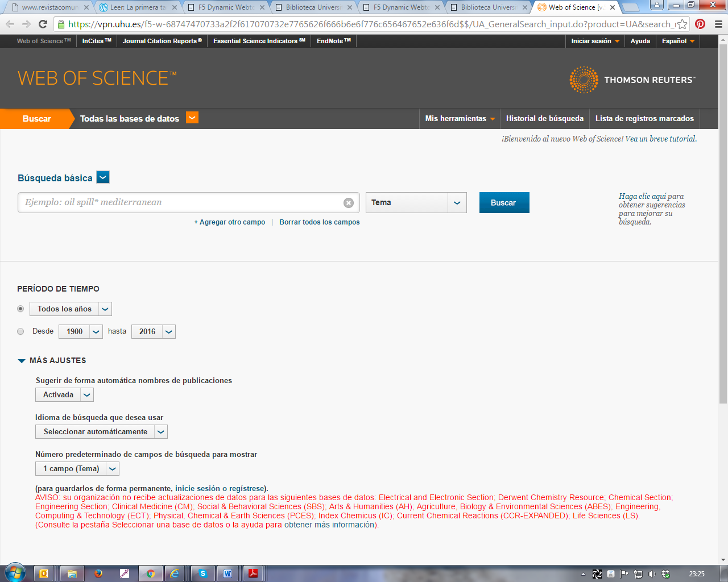The width and height of the screenshot is (728, 582).
Task: Open the 'Todas las bases de datos' dropdown arrow
Action: pos(192,118)
